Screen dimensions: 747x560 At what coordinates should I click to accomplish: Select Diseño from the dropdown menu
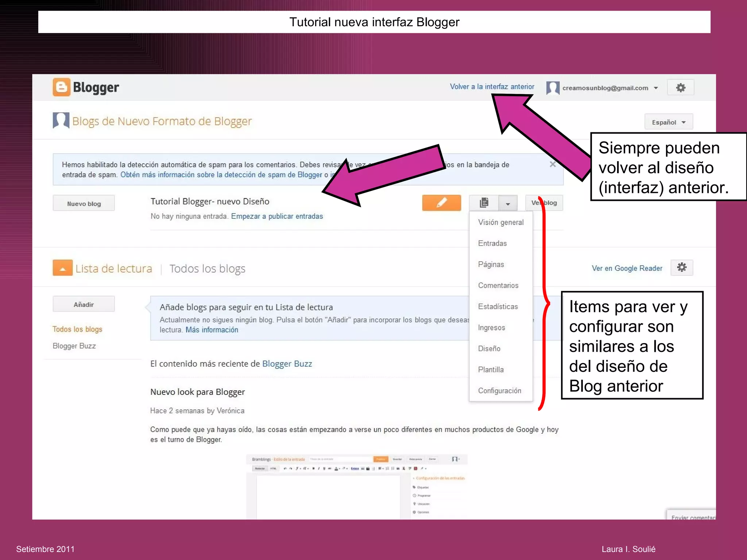tap(501, 349)
